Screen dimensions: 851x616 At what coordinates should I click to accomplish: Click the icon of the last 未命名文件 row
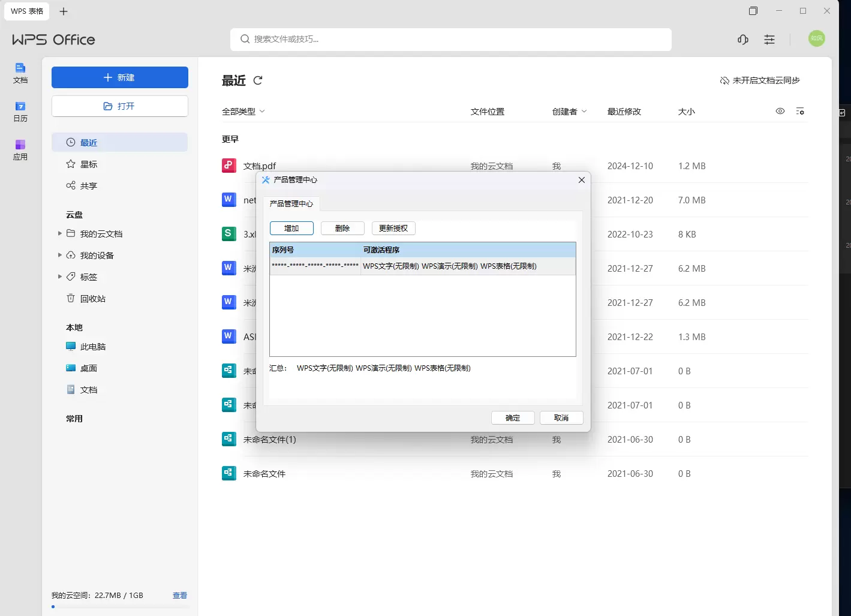pyautogui.click(x=229, y=473)
